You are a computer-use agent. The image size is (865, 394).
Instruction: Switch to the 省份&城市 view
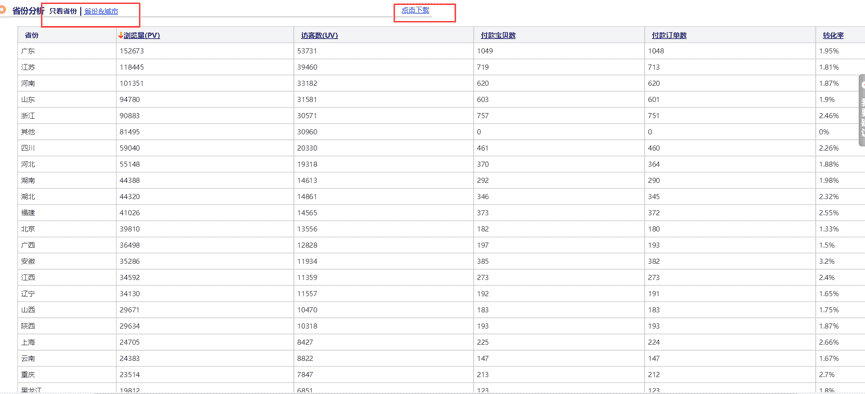[101, 11]
